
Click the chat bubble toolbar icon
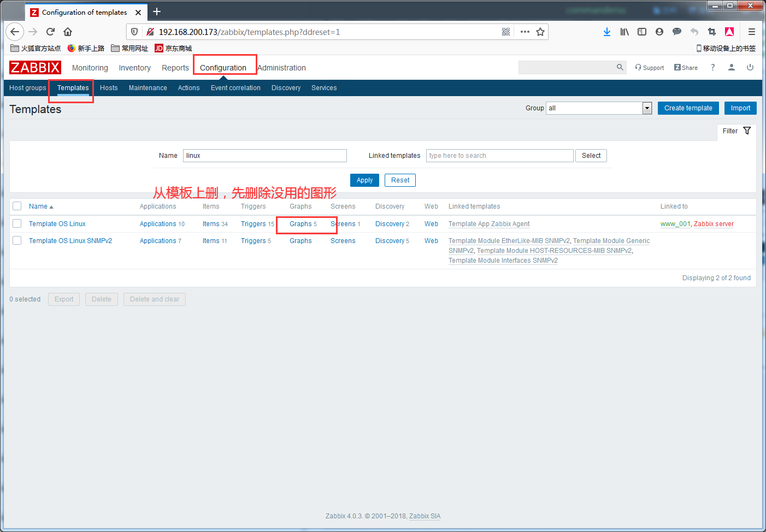pos(677,32)
